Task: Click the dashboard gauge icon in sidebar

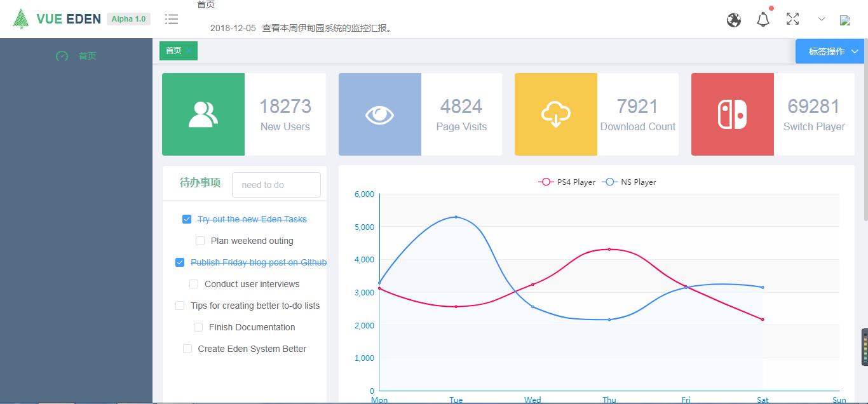Action: coord(62,56)
